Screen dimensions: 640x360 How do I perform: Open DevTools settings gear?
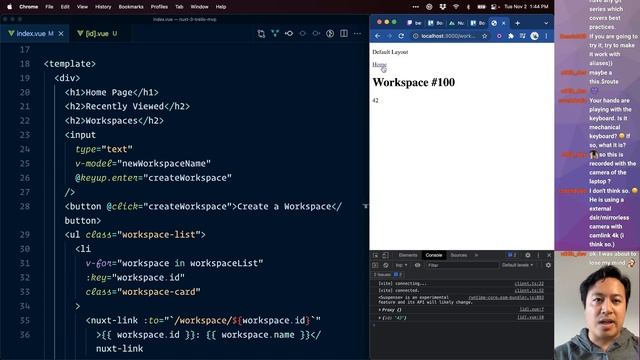(528, 255)
